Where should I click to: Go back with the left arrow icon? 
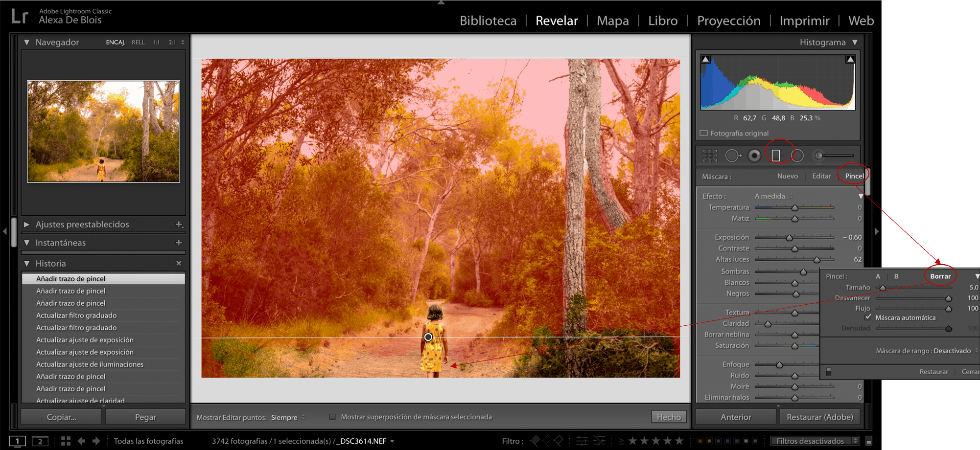point(82,441)
